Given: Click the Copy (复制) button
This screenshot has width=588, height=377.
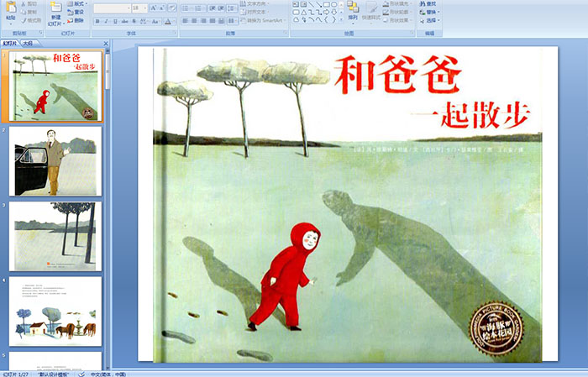Looking at the screenshot, I should point(29,12).
